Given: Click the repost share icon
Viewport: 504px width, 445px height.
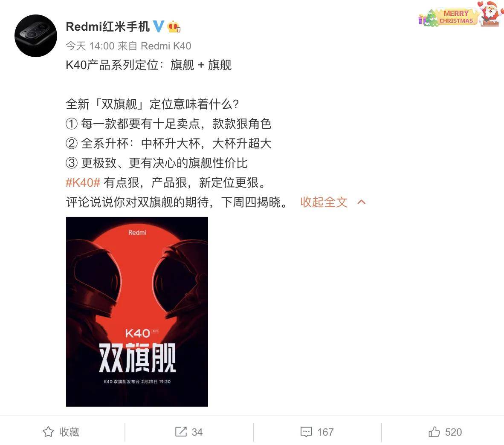Looking at the screenshot, I should [x=181, y=431].
